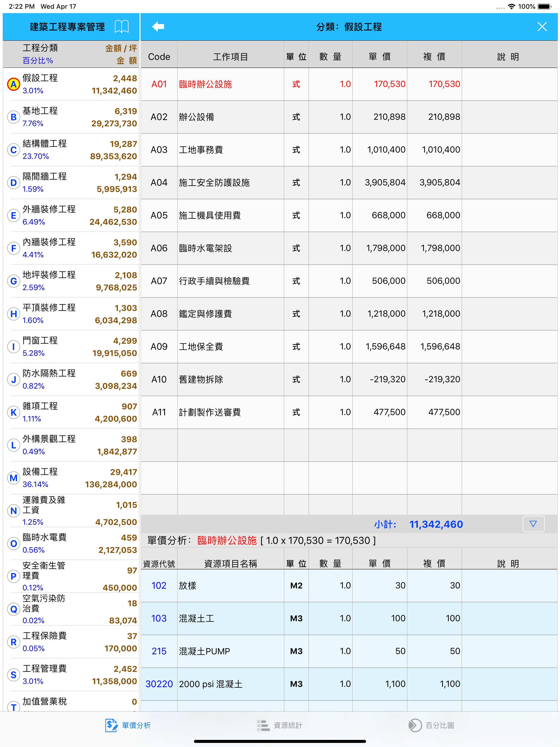The width and height of the screenshot is (560, 747).
Task: Go back with the white arrow
Action: click(x=158, y=27)
